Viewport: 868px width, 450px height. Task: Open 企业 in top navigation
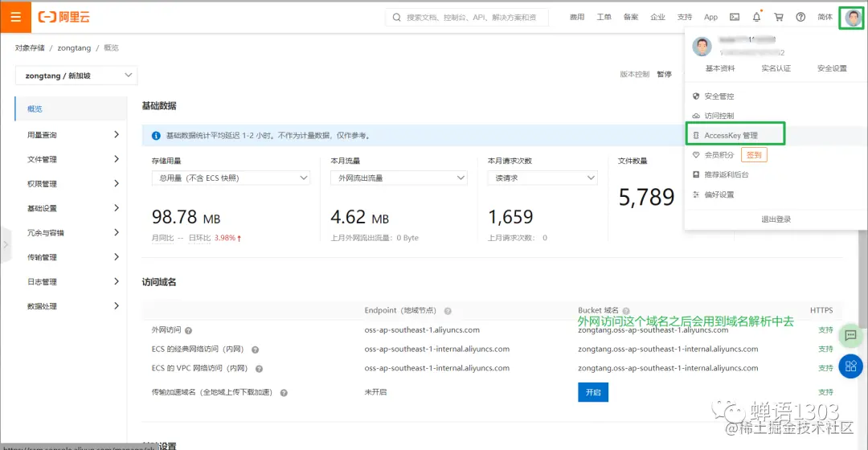(657, 17)
